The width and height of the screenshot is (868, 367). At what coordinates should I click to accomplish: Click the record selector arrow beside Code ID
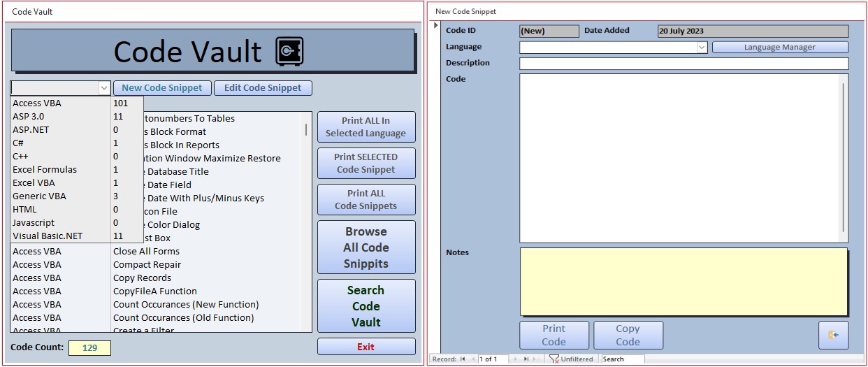pos(437,25)
